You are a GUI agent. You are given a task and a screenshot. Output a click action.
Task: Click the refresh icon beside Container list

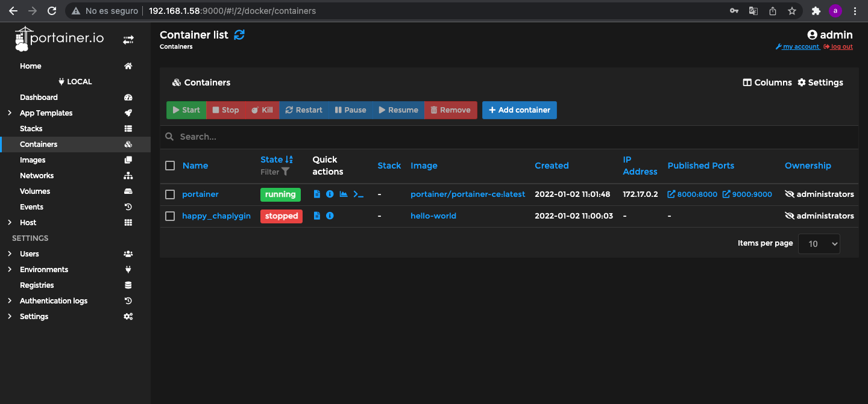[x=239, y=35]
